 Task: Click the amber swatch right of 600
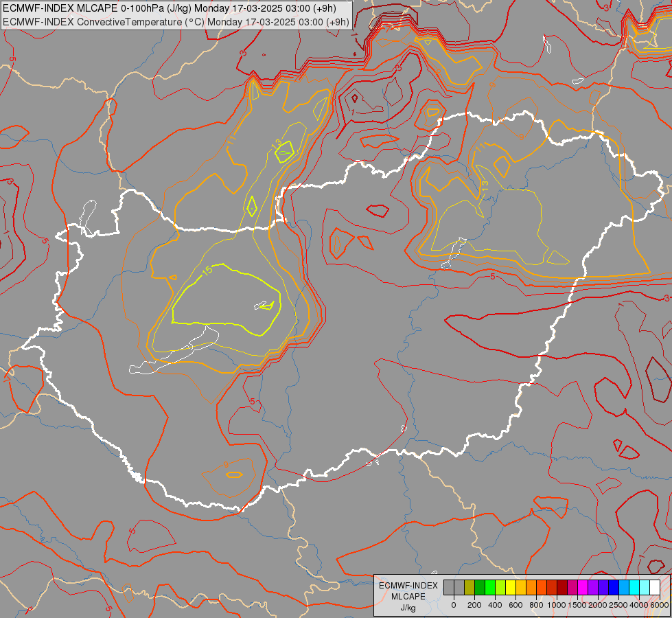click(x=521, y=588)
